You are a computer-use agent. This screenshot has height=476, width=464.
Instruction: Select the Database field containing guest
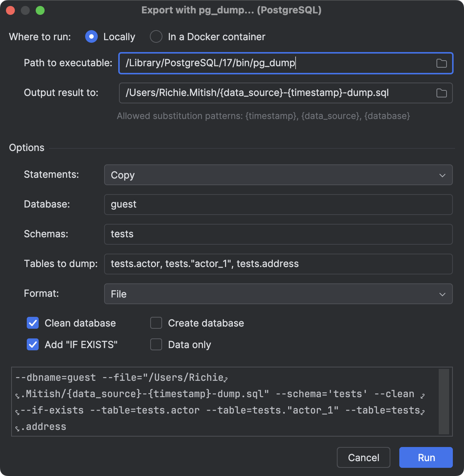click(x=278, y=204)
